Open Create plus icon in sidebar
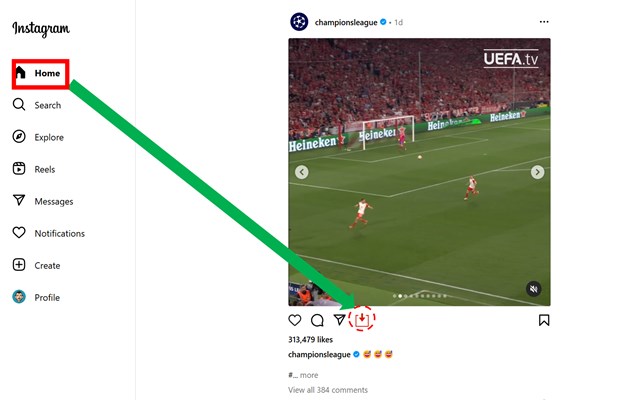The width and height of the screenshot is (640, 400). click(19, 265)
